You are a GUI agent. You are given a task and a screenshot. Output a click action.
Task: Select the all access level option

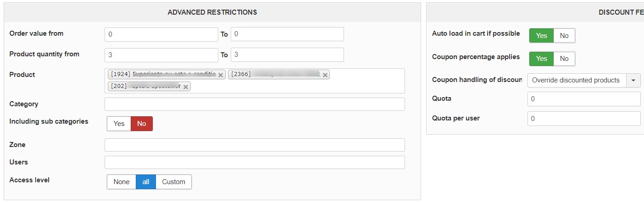tap(146, 182)
